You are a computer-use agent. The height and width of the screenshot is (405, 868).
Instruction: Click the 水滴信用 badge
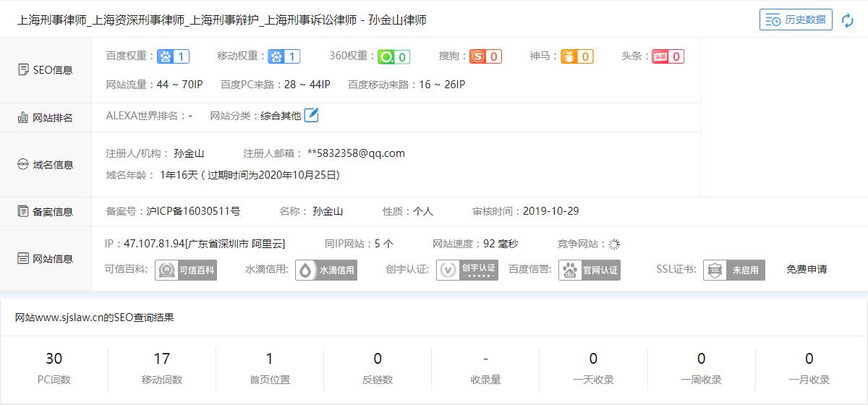[x=326, y=270]
